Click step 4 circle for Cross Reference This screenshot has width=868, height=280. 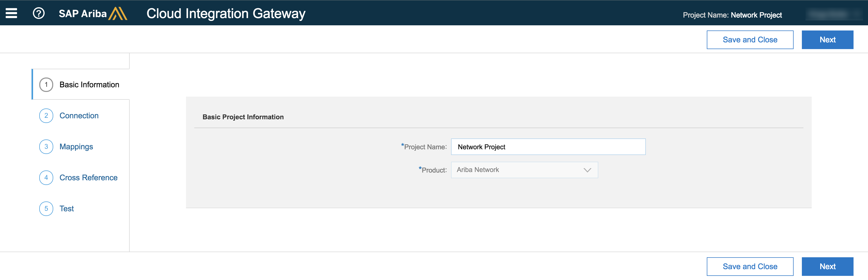[46, 177]
